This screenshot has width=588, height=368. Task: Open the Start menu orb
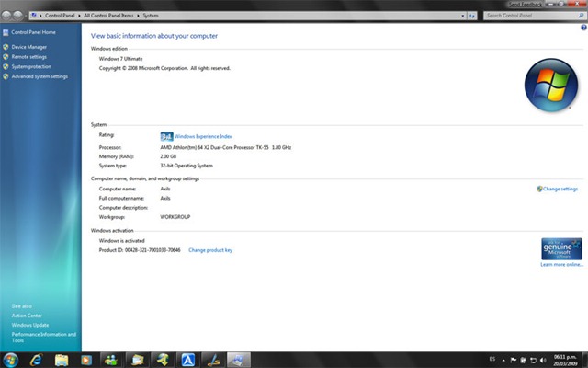pos(10,360)
